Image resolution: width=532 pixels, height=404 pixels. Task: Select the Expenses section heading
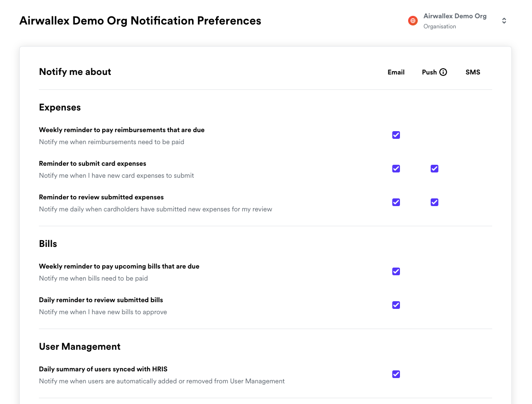[60, 108]
